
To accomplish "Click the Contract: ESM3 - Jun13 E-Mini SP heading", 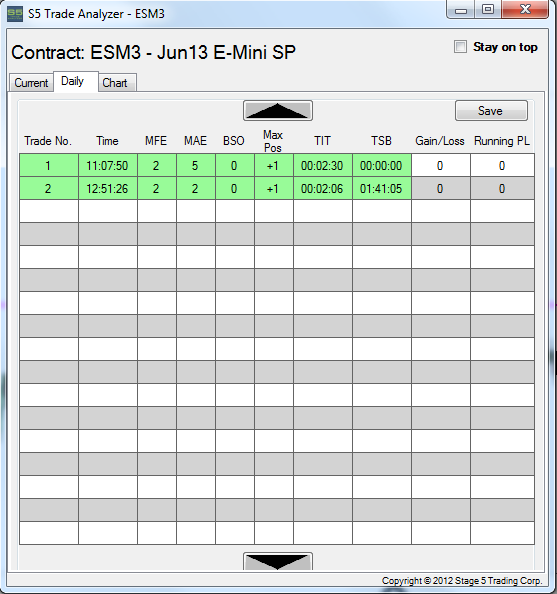I will 153,52.
